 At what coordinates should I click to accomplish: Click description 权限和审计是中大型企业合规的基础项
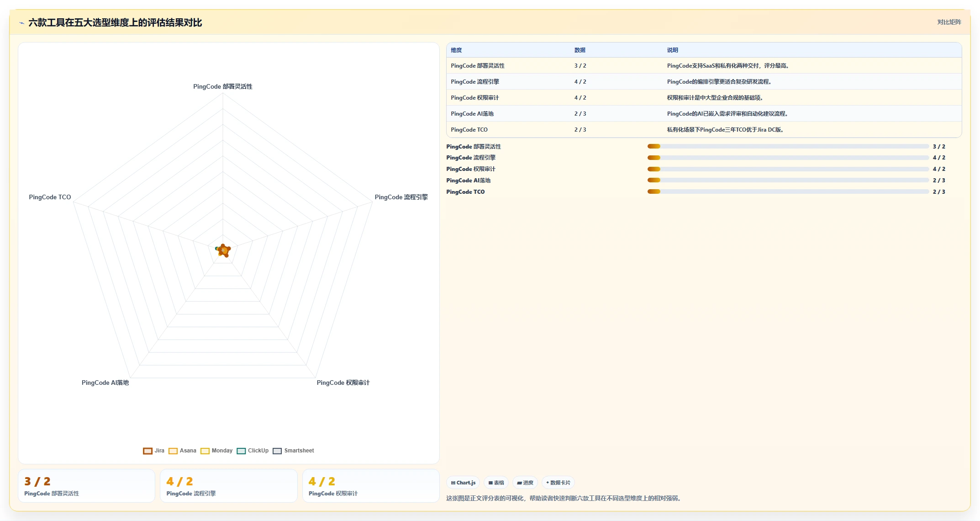(715, 98)
